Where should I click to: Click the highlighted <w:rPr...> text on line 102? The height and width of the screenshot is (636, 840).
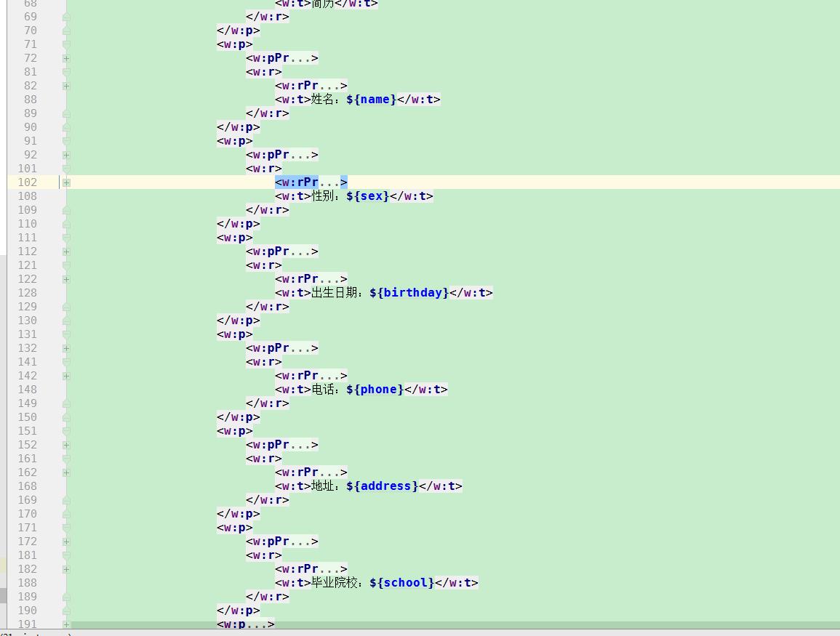coord(311,182)
